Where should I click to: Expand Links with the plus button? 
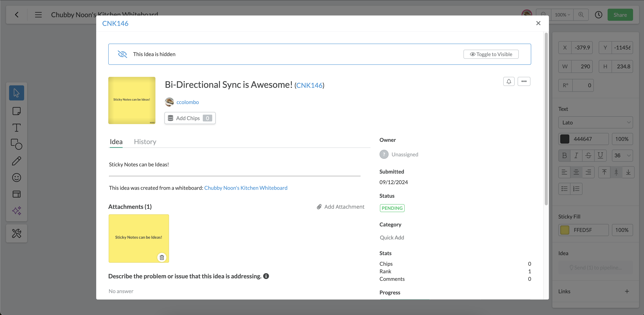(627, 291)
